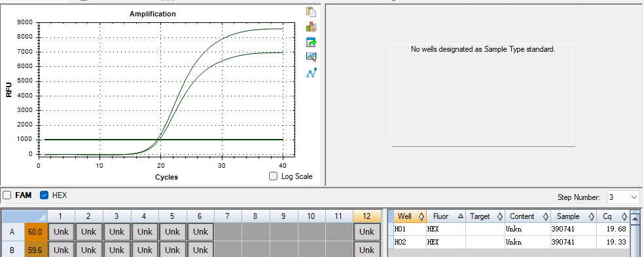Select the highlighted plate column 12 header
The image size is (644, 257).
coord(367,216)
